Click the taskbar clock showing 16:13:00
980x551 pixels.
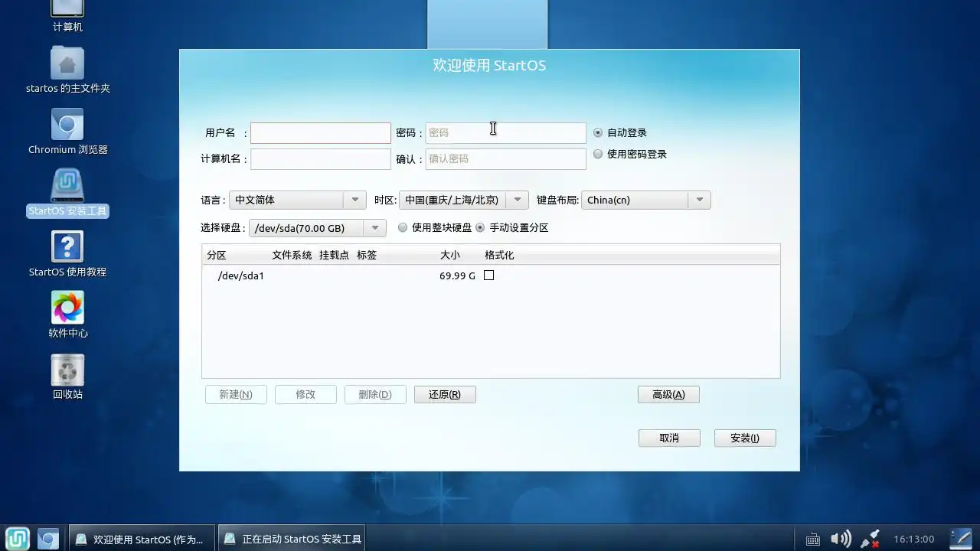click(914, 540)
